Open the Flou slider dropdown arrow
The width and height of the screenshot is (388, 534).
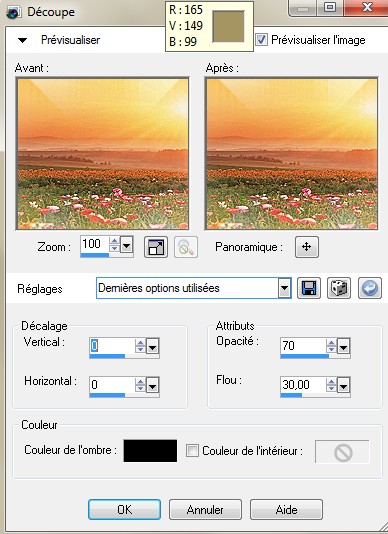point(344,386)
